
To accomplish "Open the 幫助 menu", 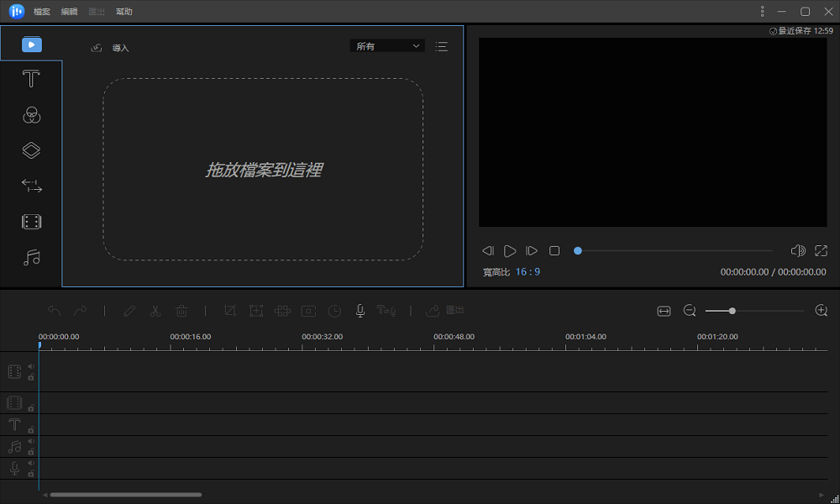I will coord(123,11).
